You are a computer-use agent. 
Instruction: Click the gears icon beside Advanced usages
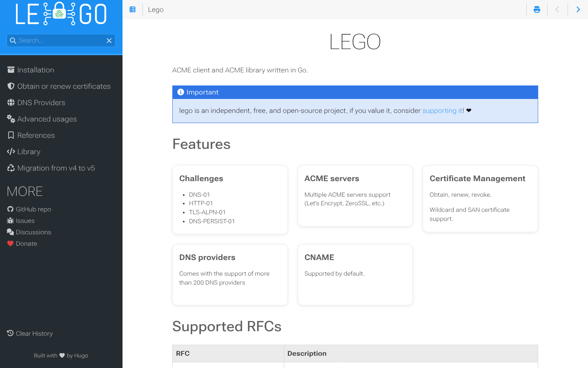11,119
